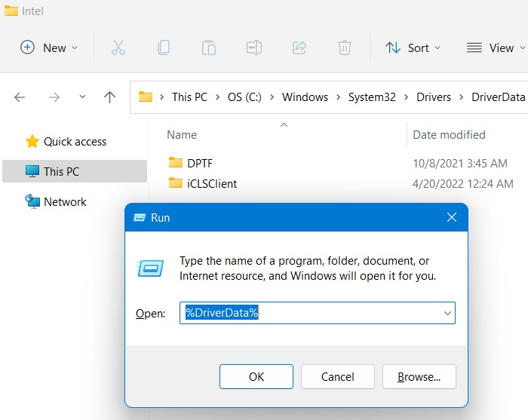
Task: Open Quick access in sidebar
Action: (66, 141)
